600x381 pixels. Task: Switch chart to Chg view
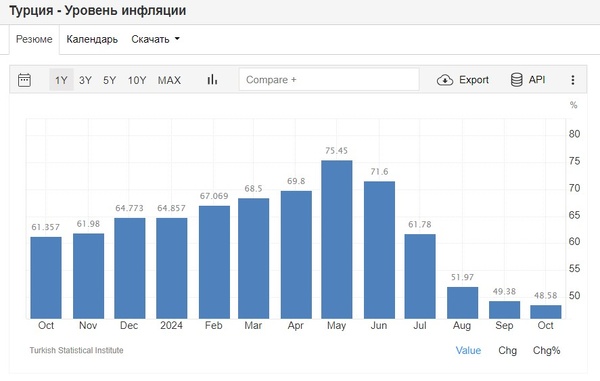point(507,350)
